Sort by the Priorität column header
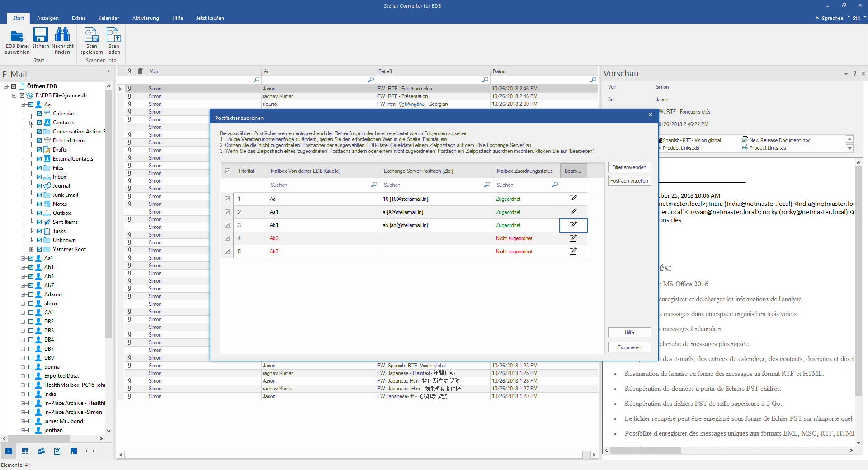868x470 pixels. (250, 171)
